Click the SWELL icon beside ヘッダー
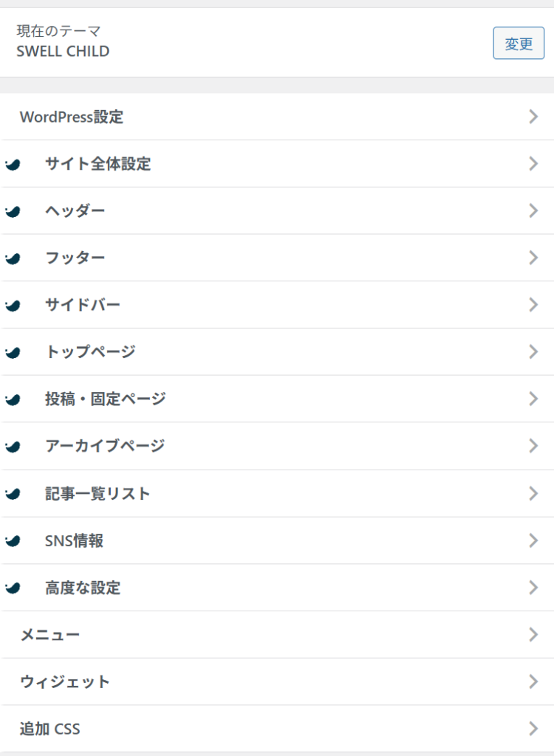The height and width of the screenshot is (756, 554). click(12, 212)
